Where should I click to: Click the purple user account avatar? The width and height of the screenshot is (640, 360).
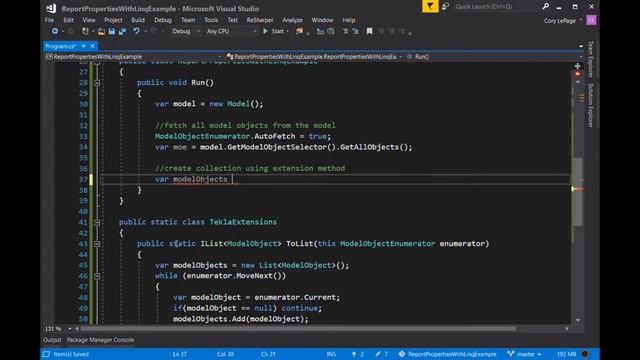(591, 20)
